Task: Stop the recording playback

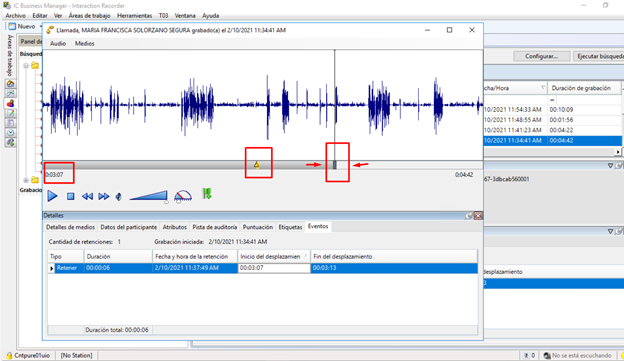Action: [70, 196]
